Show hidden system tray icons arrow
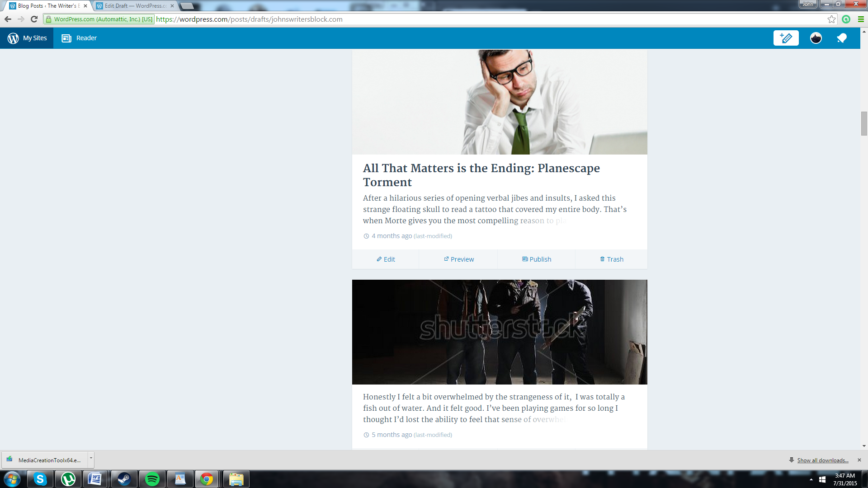 click(811, 479)
